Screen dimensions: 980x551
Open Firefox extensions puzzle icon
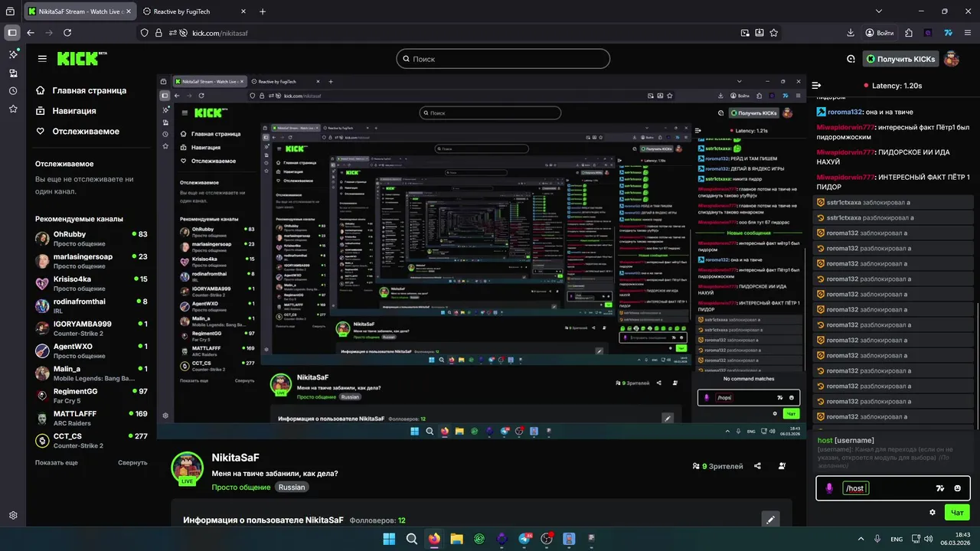pyautogui.click(x=909, y=33)
